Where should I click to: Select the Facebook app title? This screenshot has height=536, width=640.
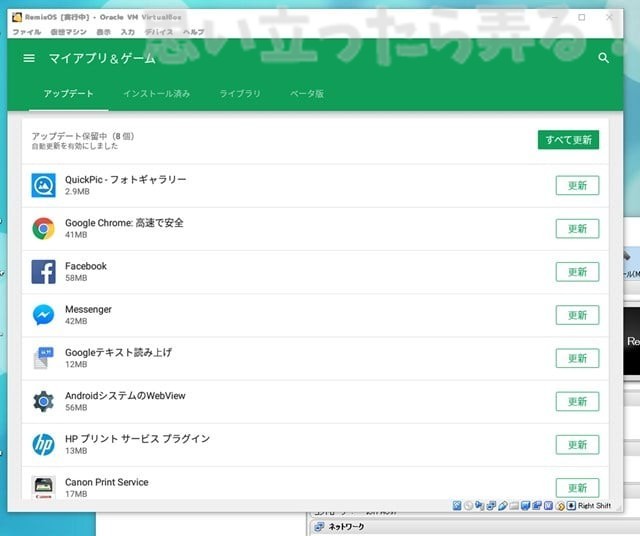86,266
